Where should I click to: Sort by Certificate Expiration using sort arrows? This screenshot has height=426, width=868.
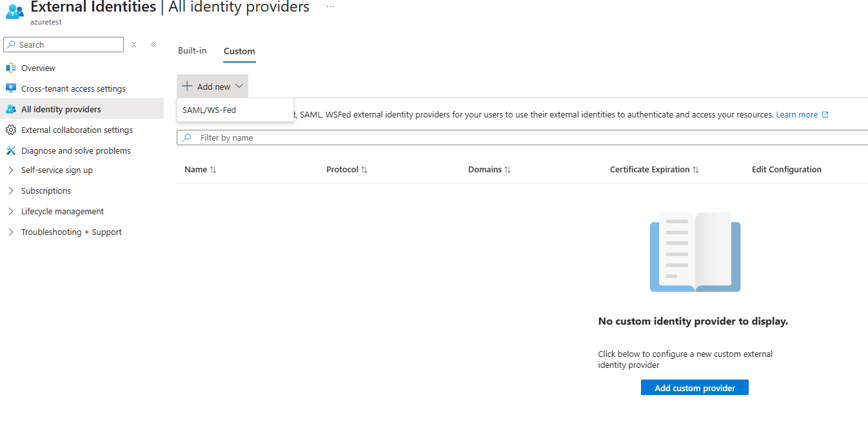[x=696, y=170]
